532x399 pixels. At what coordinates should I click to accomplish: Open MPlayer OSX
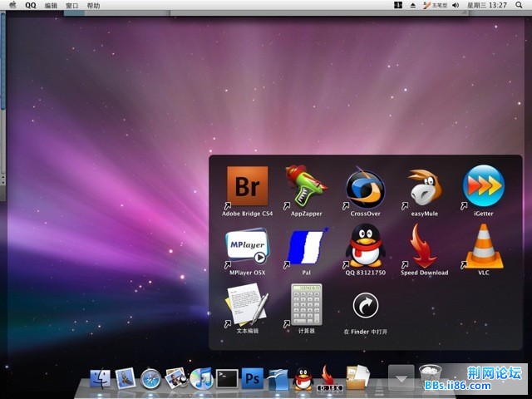pyautogui.click(x=247, y=247)
